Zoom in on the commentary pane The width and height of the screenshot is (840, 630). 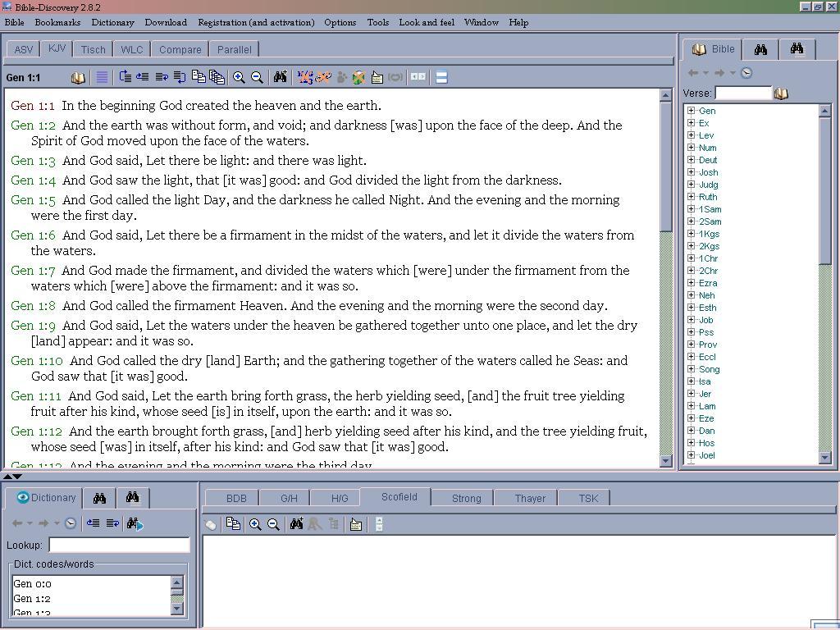[x=255, y=524]
